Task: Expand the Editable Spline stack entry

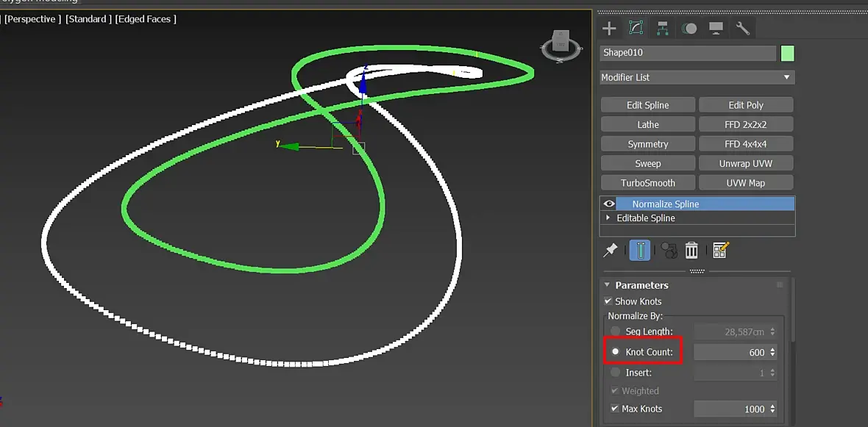Action: pyautogui.click(x=608, y=218)
